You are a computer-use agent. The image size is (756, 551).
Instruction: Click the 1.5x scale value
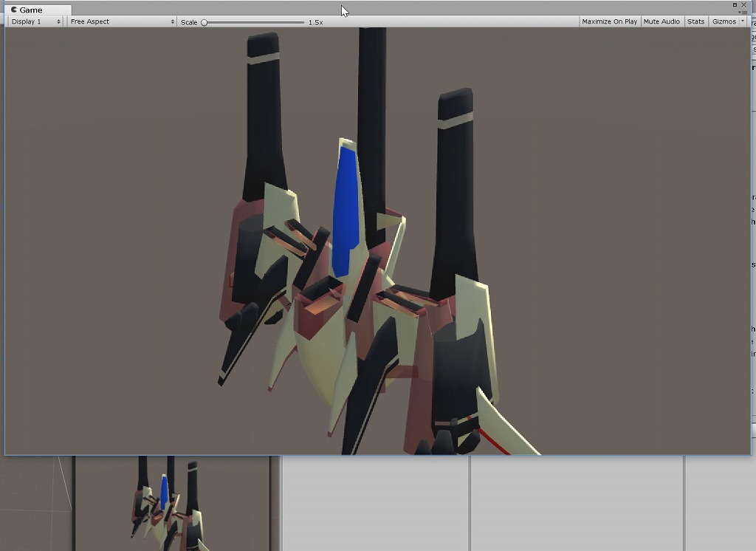[x=316, y=22]
